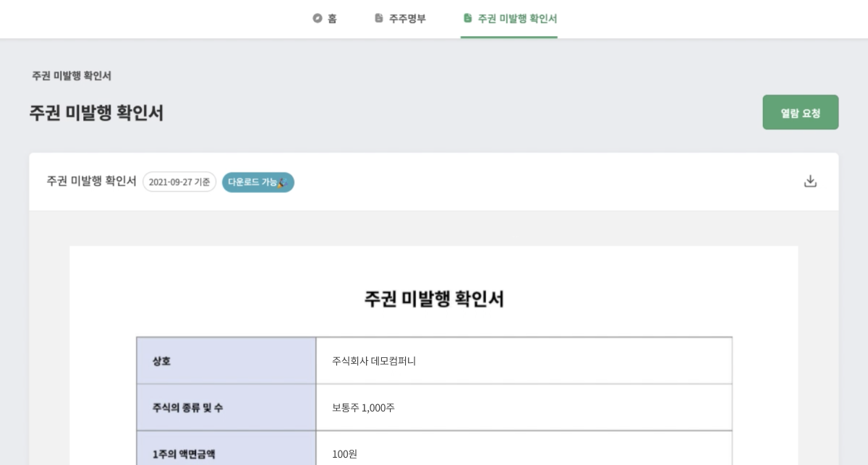Viewport: 868px width, 465px height.
Task: Select the 2021-09-27 기준 date badge
Action: point(179,182)
